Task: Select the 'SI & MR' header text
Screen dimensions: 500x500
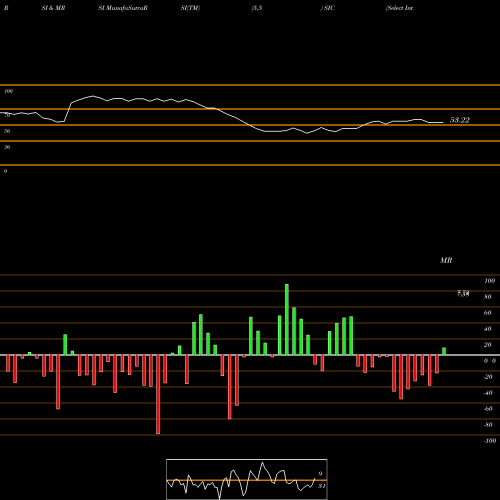Action: 53,8
